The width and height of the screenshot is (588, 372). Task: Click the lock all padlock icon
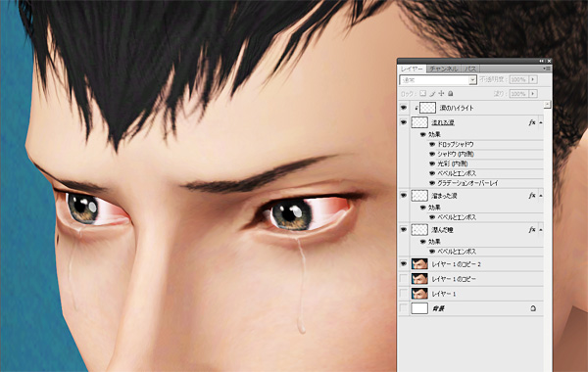[451, 93]
